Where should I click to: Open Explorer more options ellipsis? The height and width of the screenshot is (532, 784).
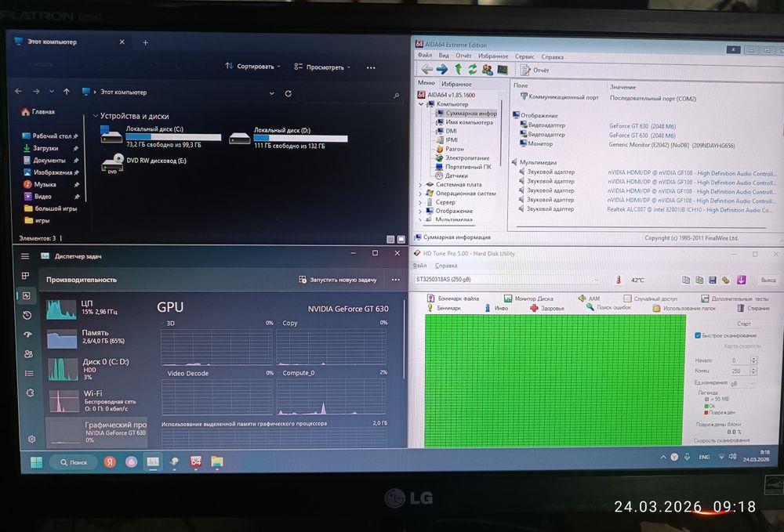[371, 67]
